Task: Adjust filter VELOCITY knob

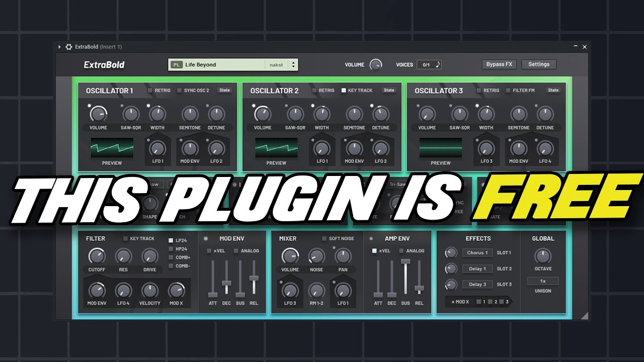Action: click(x=149, y=291)
